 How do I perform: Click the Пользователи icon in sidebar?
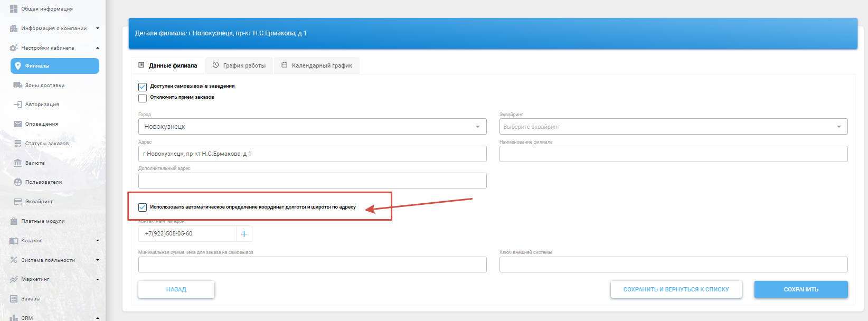[x=17, y=182]
